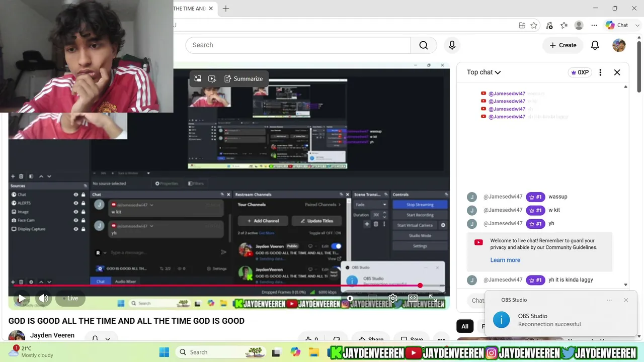Viewport: 644px width, 362px height.
Task: Close the current browser tab
Action: click(211, 9)
